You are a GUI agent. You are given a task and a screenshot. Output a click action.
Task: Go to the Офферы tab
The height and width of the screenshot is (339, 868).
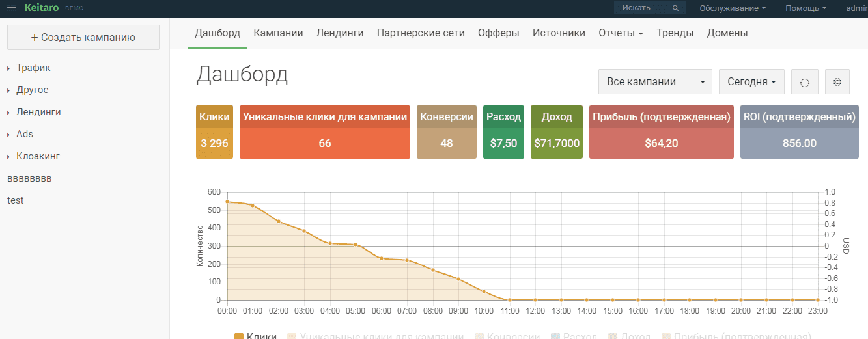tap(498, 33)
